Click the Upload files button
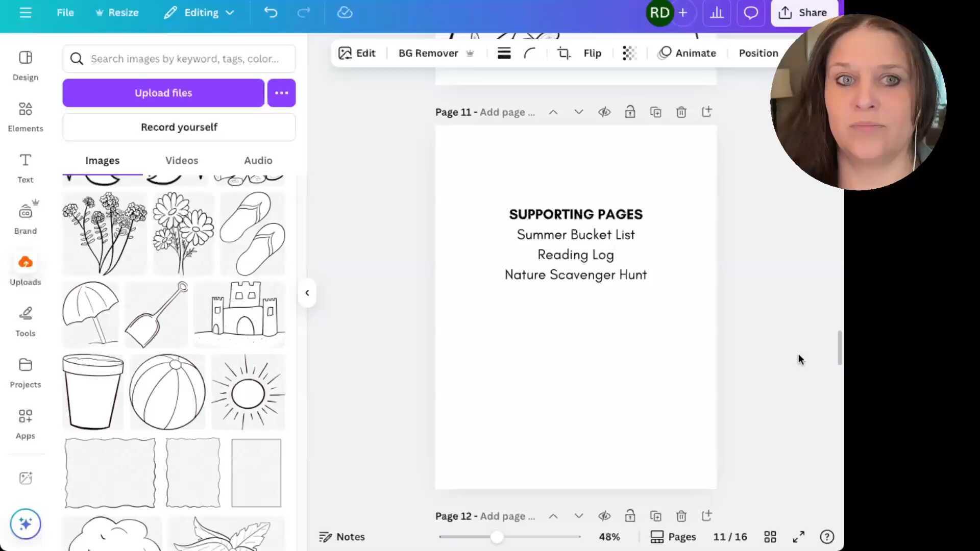This screenshot has width=980, height=551. click(x=163, y=93)
